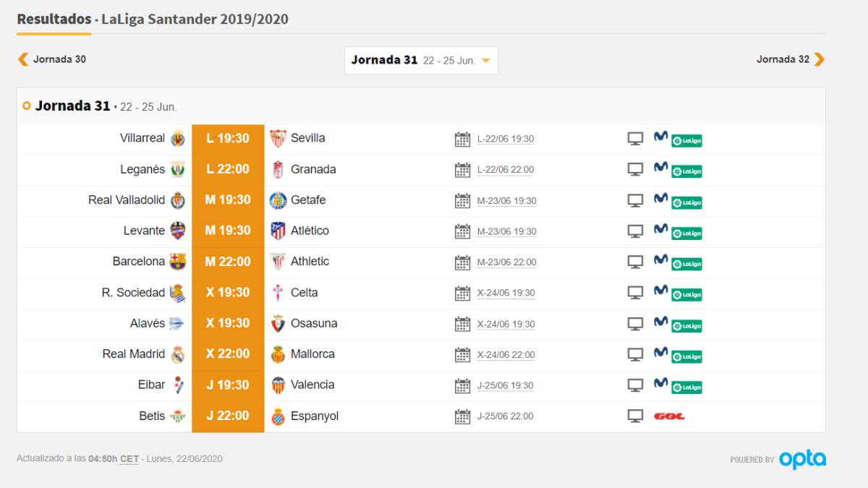
Task: Click the Atlético club crest
Action: (278, 231)
